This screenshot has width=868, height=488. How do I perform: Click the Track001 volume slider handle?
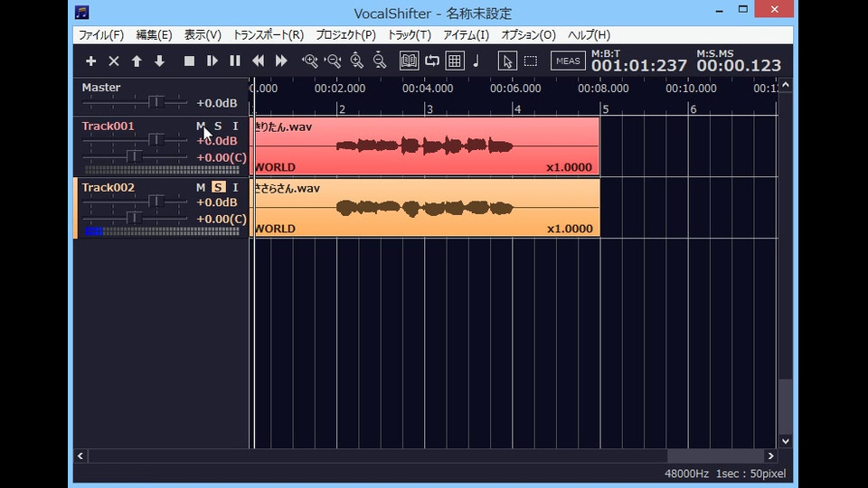point(156,140)
